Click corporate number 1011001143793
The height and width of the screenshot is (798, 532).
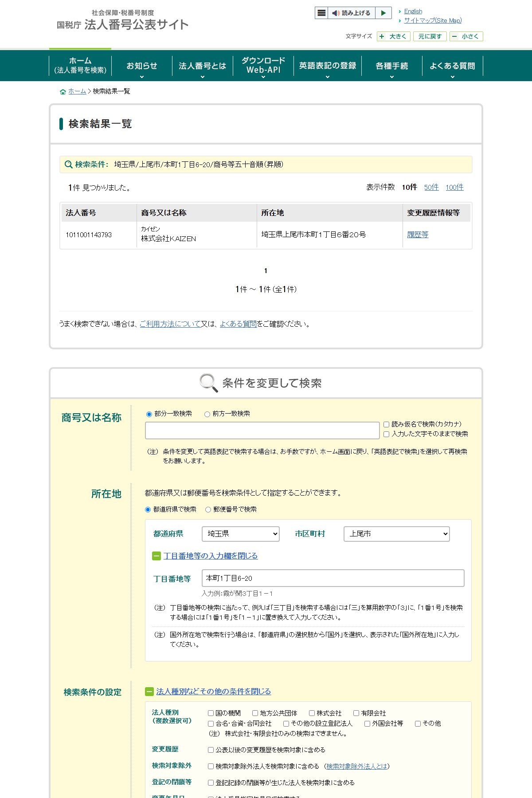pos(89,235)
